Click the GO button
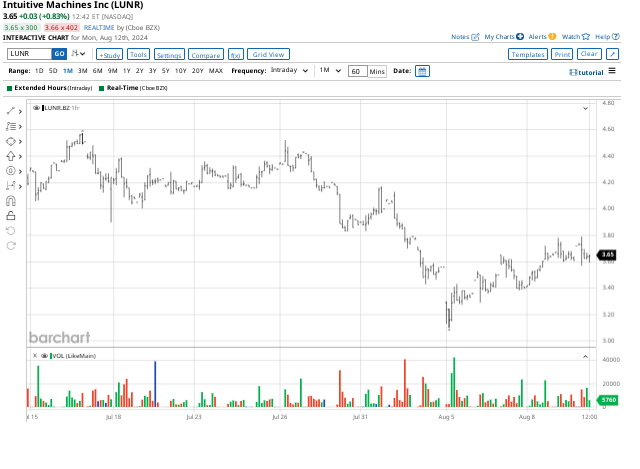640x469 pixels. pos(58,54)
